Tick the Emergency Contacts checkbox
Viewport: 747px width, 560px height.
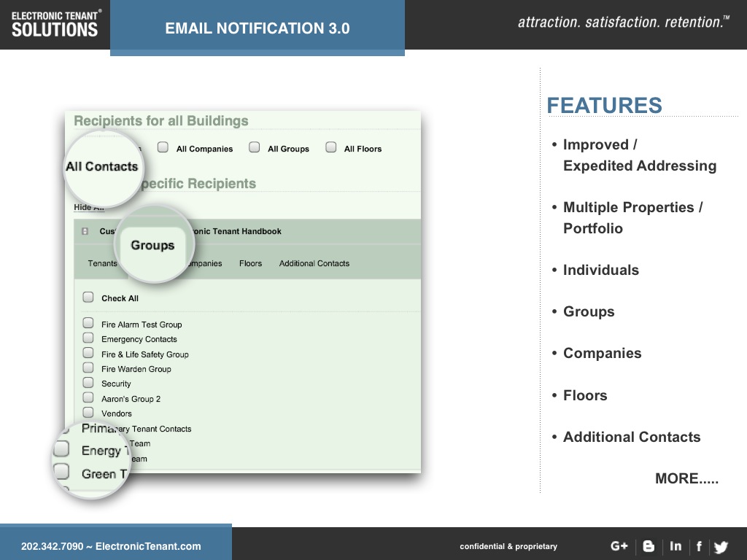pos(88,338)
